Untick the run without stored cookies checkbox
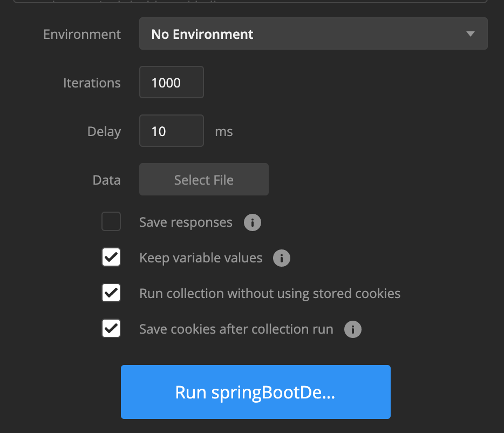504x433 pixels. pos(111,293)
